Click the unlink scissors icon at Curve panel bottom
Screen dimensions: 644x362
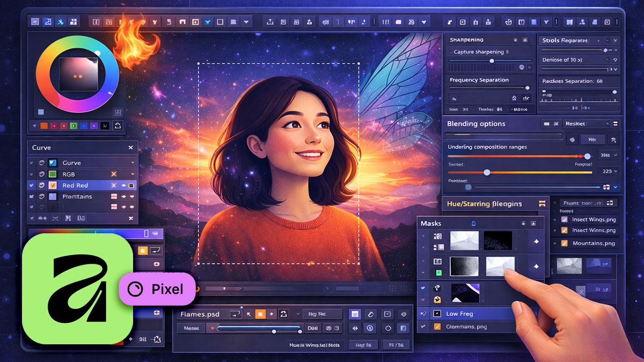click(x=55, y=218)
